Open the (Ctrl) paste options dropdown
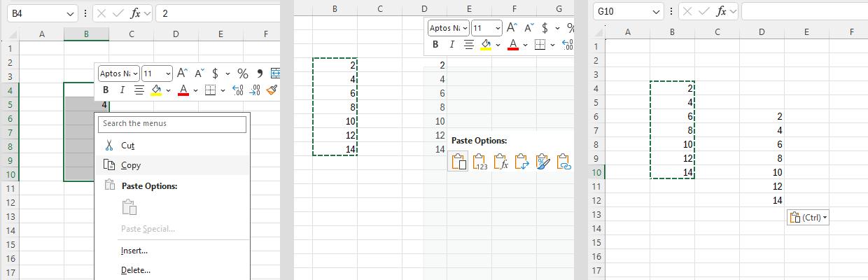 (x=808, y=218)
